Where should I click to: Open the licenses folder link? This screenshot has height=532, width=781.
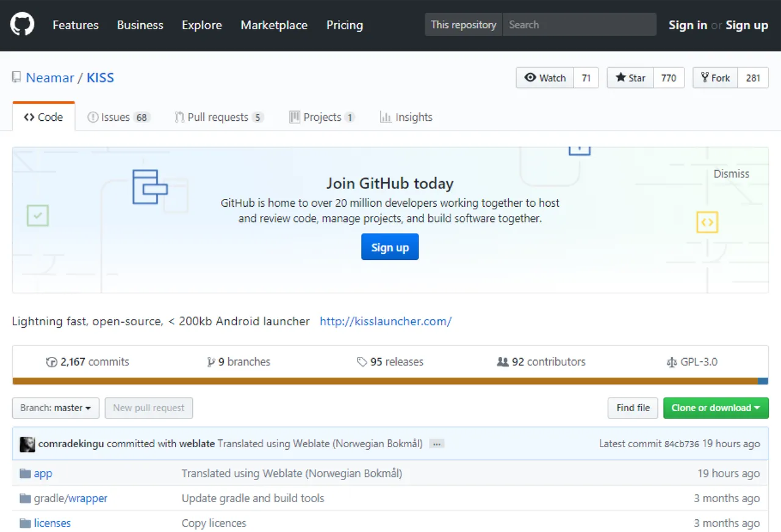click(52, 523)
